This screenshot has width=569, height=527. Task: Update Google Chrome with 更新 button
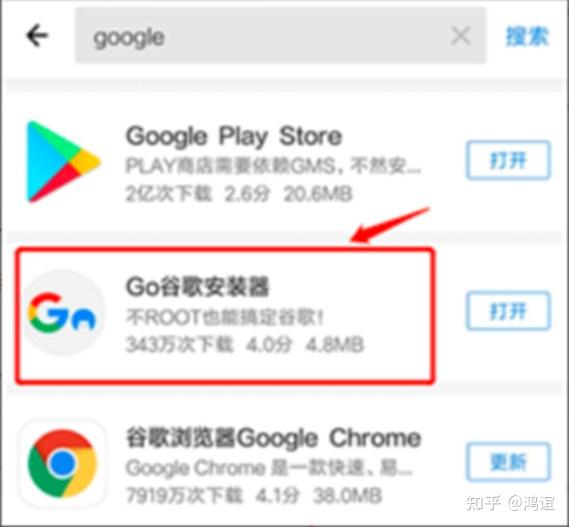pos(508,462)
